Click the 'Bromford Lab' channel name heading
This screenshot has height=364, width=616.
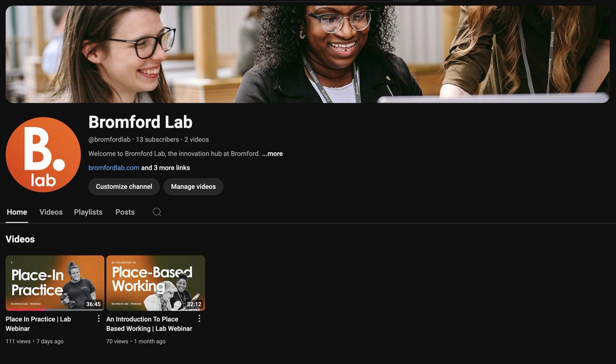(x=140, y=122)
